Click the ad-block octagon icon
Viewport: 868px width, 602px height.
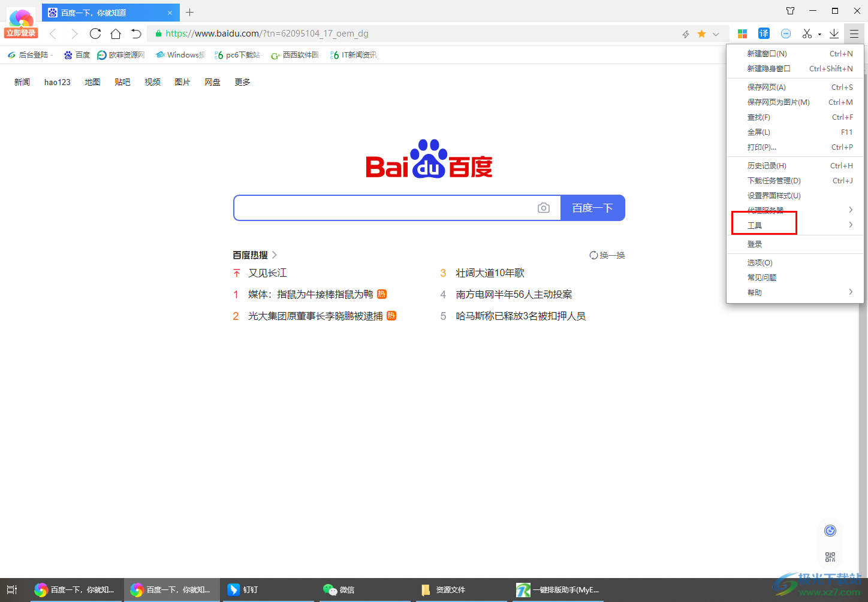(x=786, y=34)
